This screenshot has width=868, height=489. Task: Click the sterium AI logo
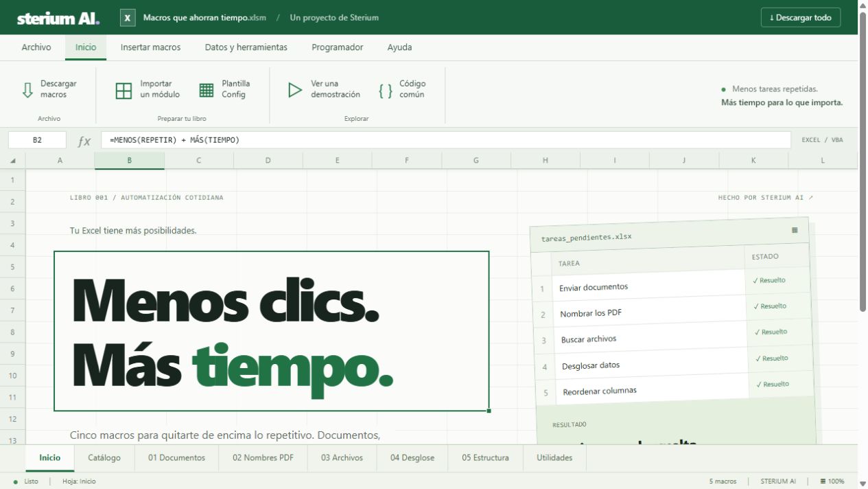pyautogui.click(x=58, y=18)
